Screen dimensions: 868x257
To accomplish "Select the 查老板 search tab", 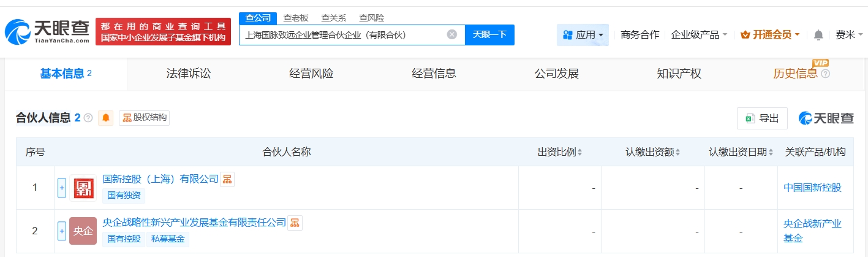I will click(x=296, y=18).
